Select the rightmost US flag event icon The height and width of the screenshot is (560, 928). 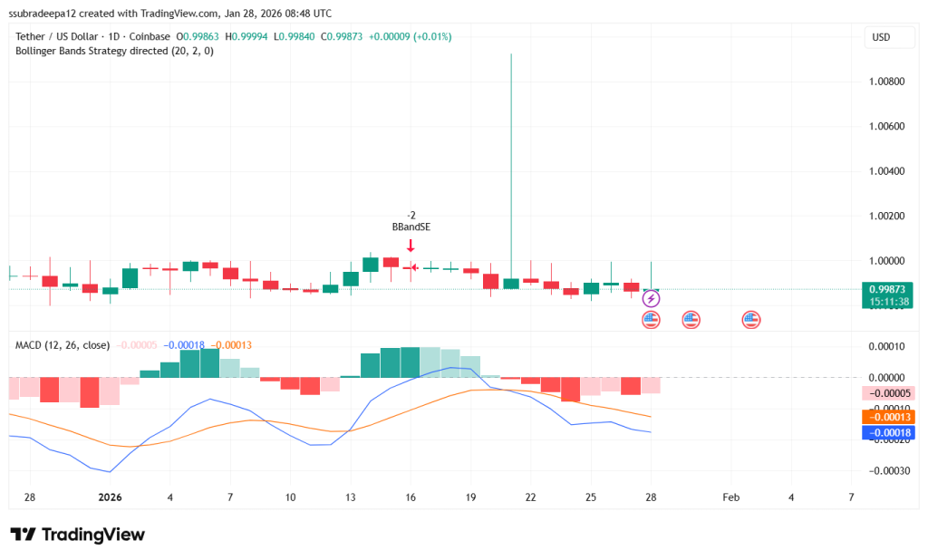pyautogui.click(x=750, y=319)
